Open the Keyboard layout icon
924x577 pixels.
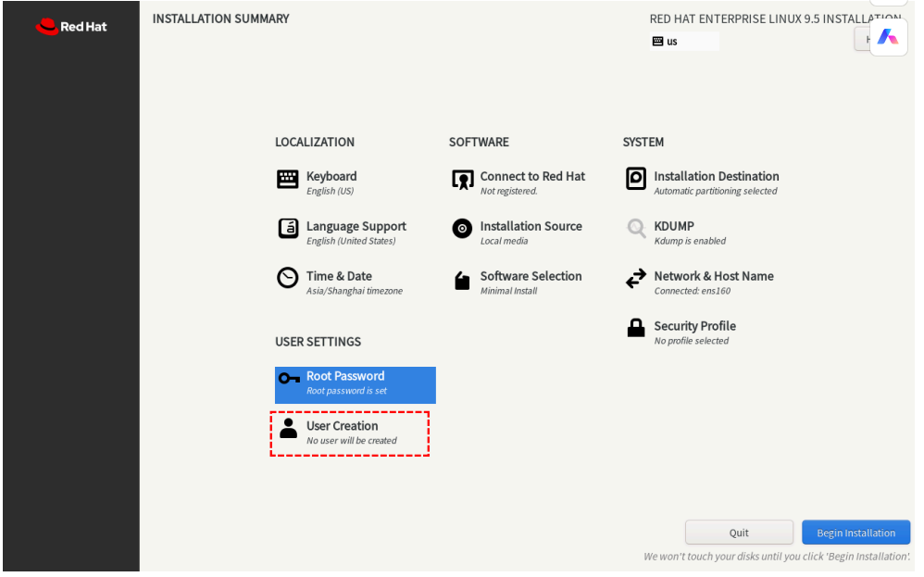click(288, 179)
